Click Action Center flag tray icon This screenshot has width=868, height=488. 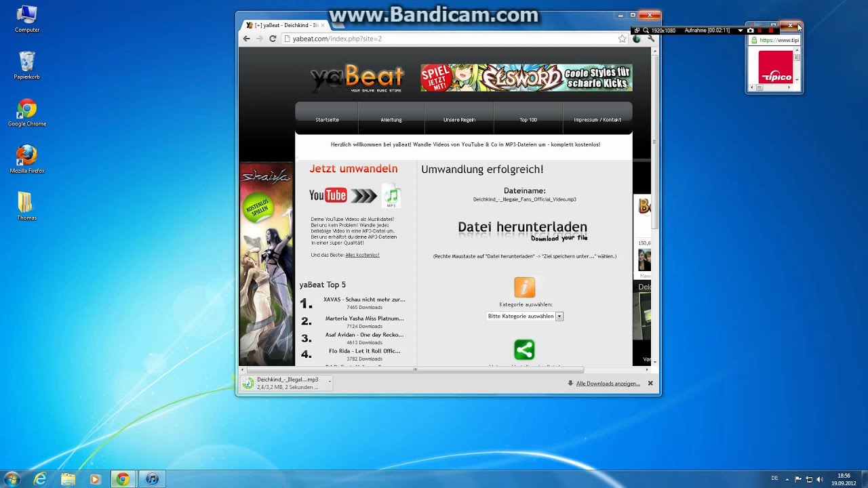798,479
